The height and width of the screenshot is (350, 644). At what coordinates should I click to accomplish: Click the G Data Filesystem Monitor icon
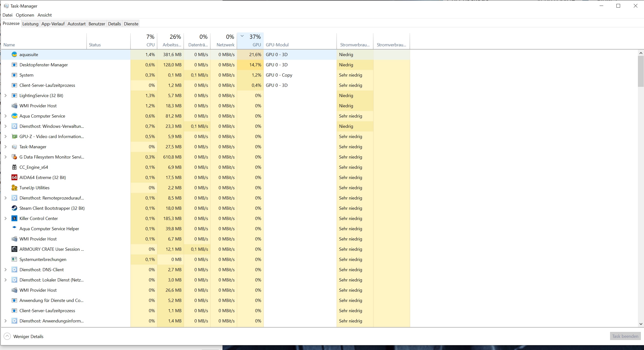(x=14, y=157)
